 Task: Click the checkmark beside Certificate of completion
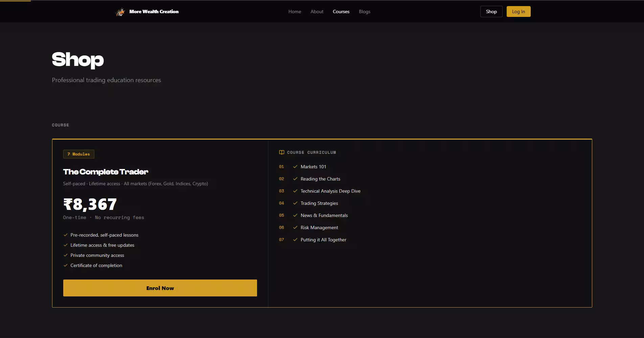(x=66, y=265)
